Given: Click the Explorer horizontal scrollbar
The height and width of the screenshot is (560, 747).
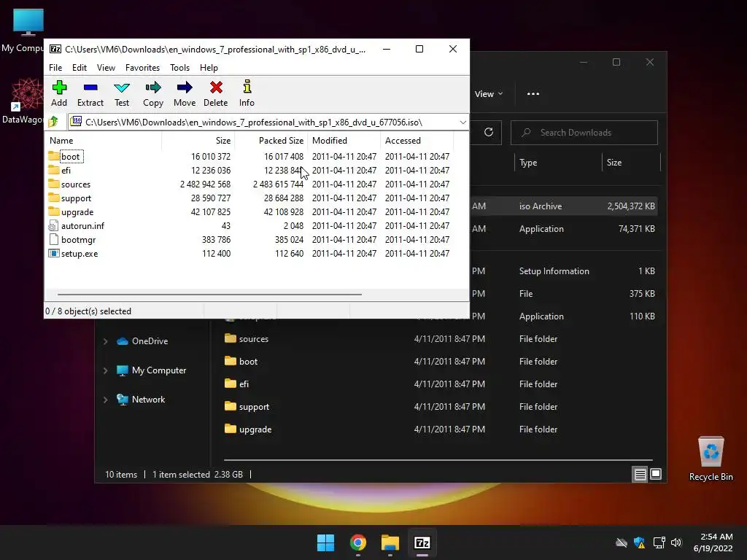Looking at the screenshot, I should click(438, 460).
